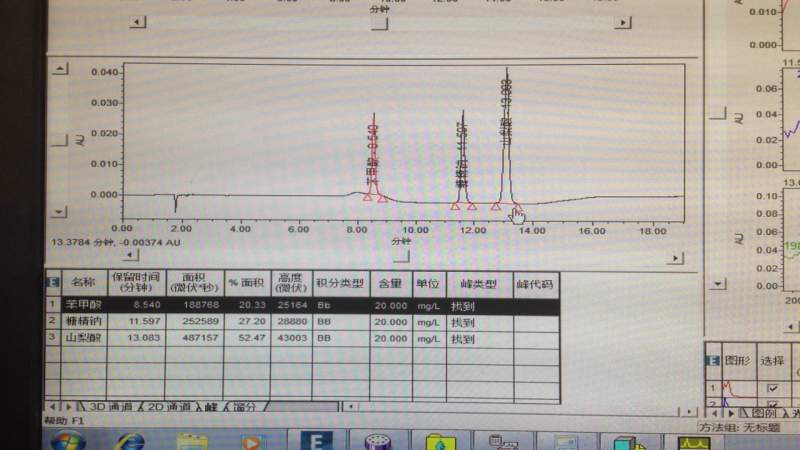
Task: Open the Windows Start menu
Action: 67,441
